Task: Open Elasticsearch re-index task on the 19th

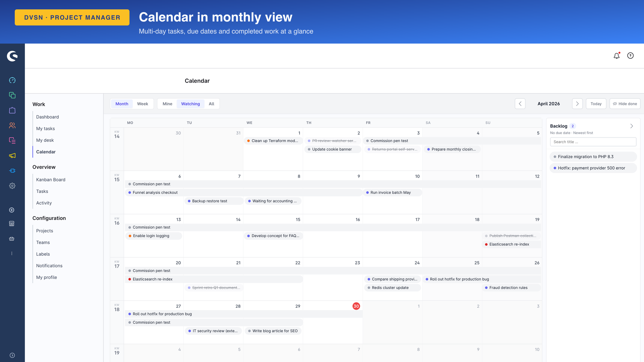Action: [512, 244]
